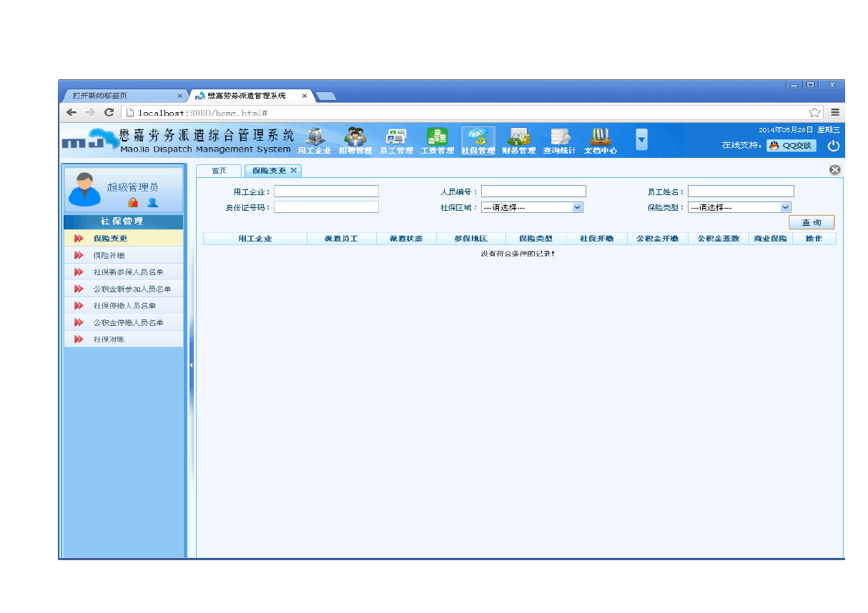
Task: Open 社保新参保人员名单 in the sidebar
Action: click(123, 272)
